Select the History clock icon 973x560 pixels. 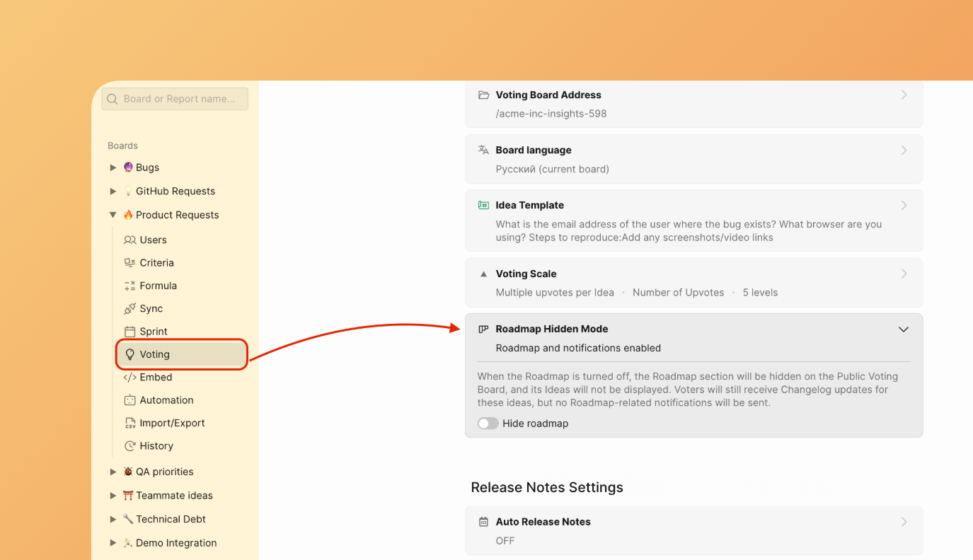130,445
